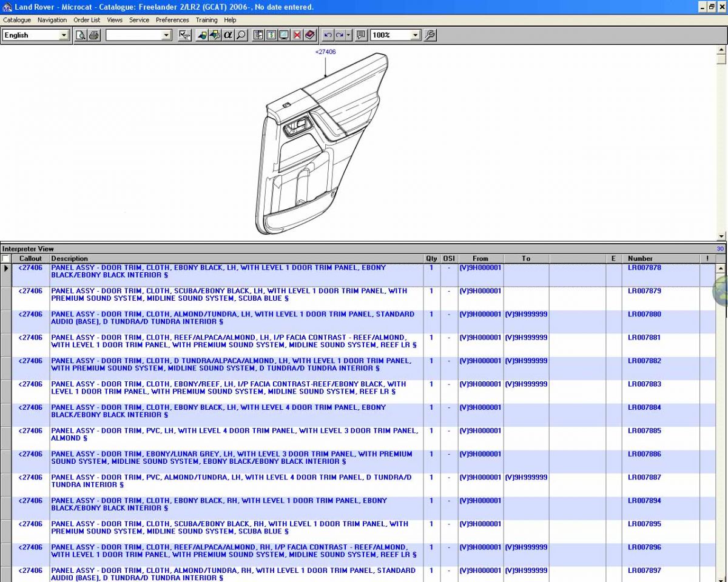Open the Help menu
Screen dimensions: 728x582
[230, 20]
